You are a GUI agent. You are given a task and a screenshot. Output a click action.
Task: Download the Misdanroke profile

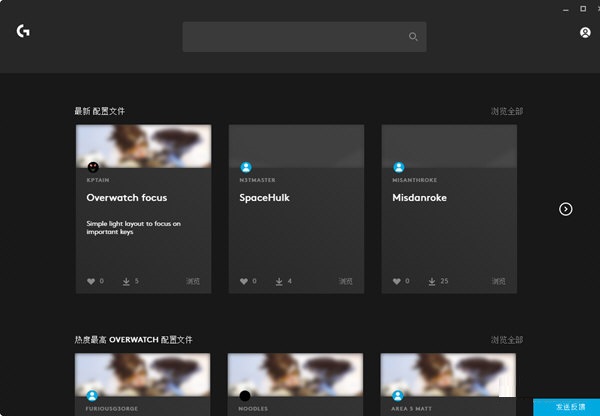tap(433, 281)
